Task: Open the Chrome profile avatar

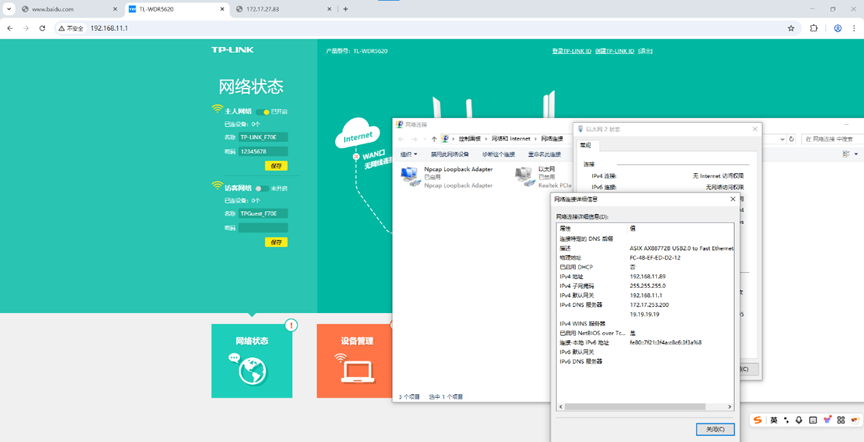Action: 838,28
